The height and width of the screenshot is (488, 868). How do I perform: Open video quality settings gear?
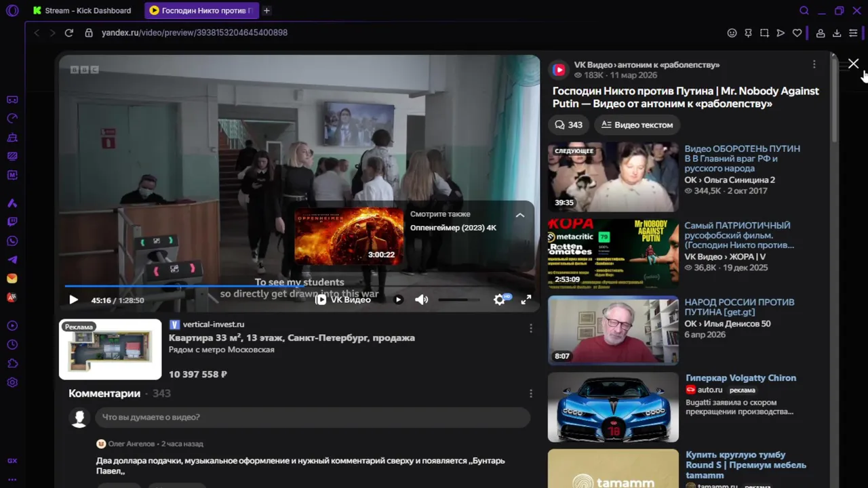point(500,300)
